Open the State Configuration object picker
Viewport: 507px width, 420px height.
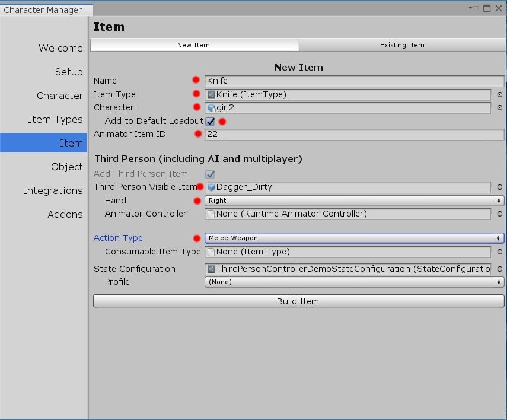tap(499, 269)
